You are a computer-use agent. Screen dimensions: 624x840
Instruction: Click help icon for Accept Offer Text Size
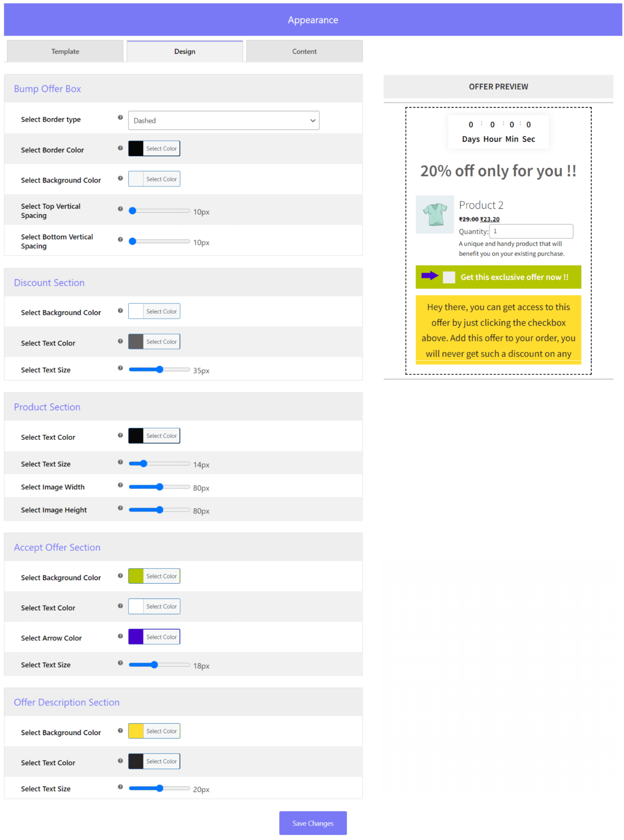120,663
